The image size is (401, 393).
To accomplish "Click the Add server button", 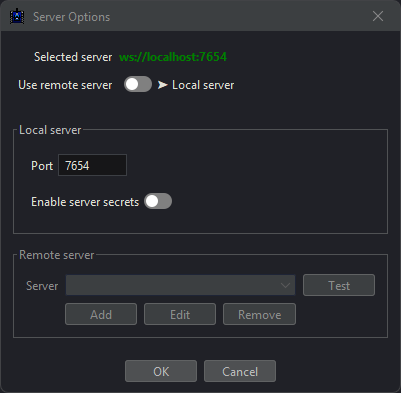I will 101,314.
